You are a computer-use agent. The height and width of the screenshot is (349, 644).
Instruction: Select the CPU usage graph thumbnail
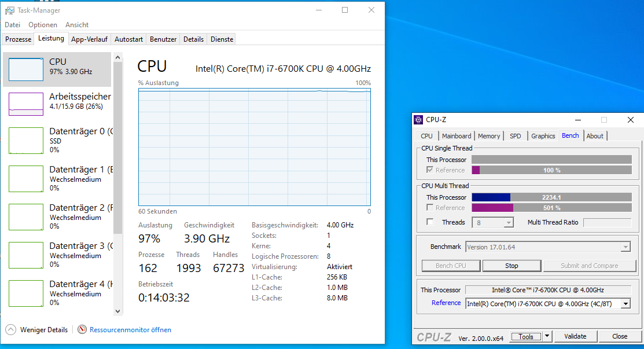[x=26, y=69]
